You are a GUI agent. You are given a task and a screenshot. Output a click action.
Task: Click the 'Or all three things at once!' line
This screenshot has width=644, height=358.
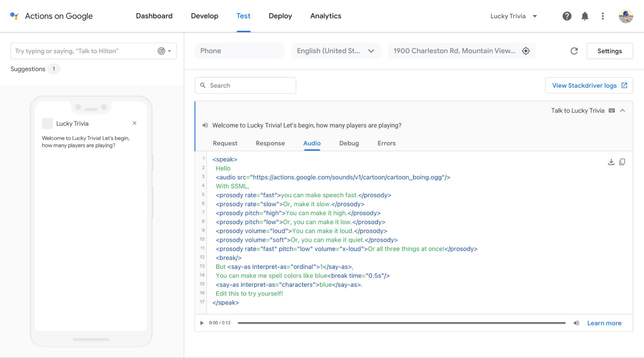point(346,249)
